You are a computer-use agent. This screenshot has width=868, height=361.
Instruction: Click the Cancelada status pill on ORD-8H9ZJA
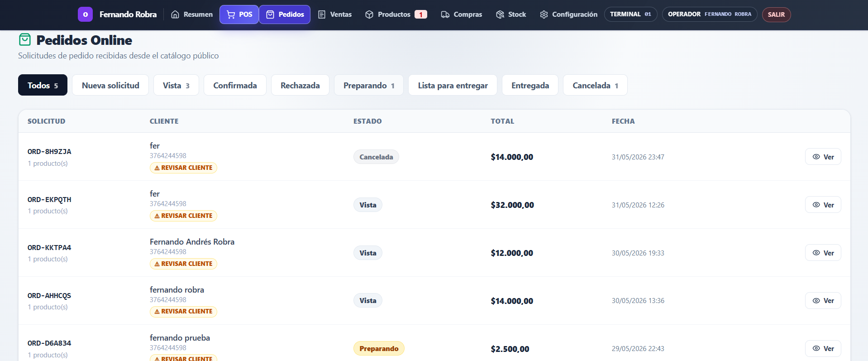[376, 157]
